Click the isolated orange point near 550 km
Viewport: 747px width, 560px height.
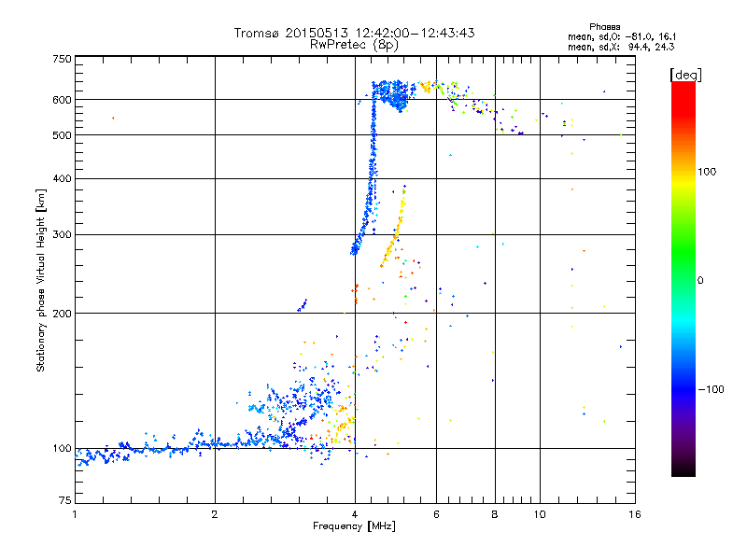point(113,119)
